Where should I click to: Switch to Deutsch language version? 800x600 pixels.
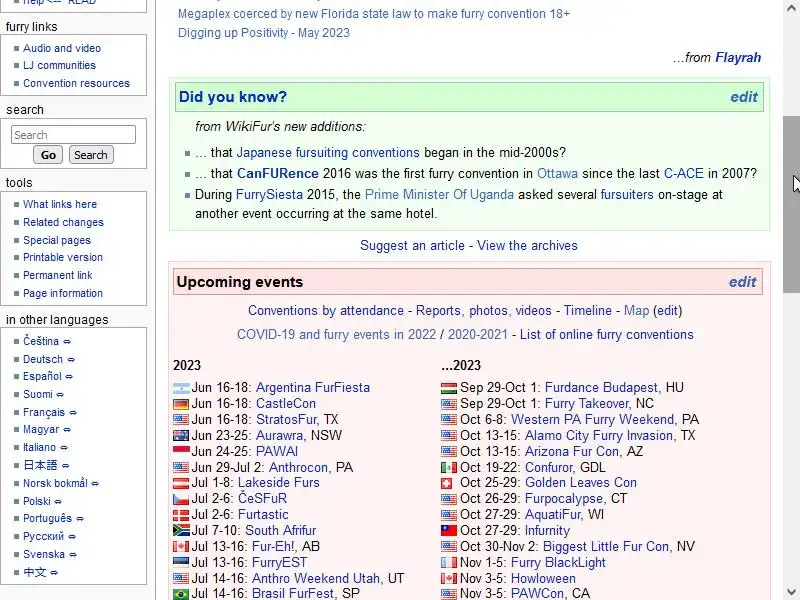pos(43,359)
